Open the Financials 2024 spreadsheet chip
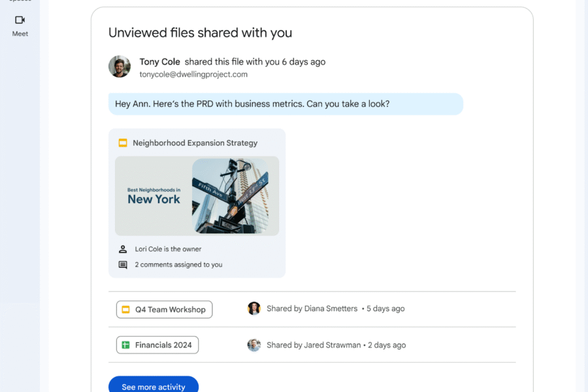 tap(157, 344)
